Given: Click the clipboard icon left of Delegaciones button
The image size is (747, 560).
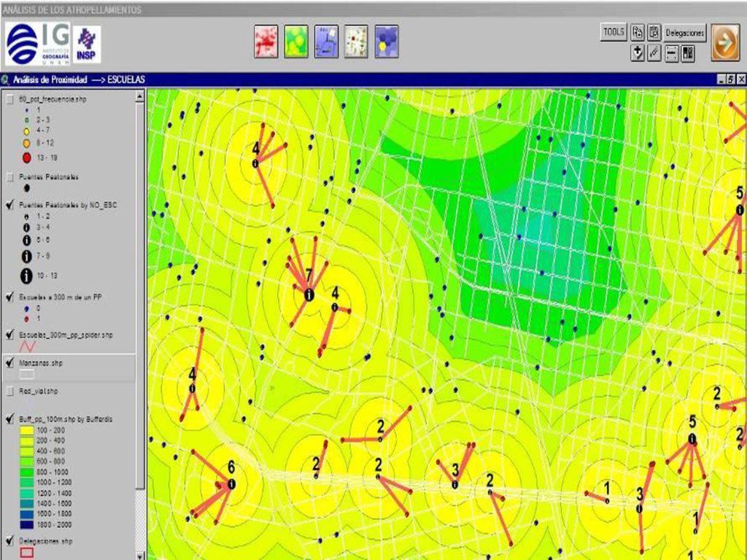Looking at the screenshot, I should coord(654,32).
